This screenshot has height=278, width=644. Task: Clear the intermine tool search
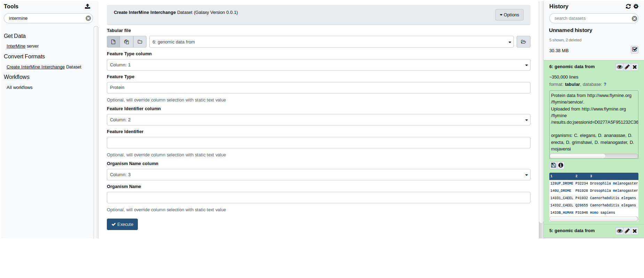click(x=88, y=18)
